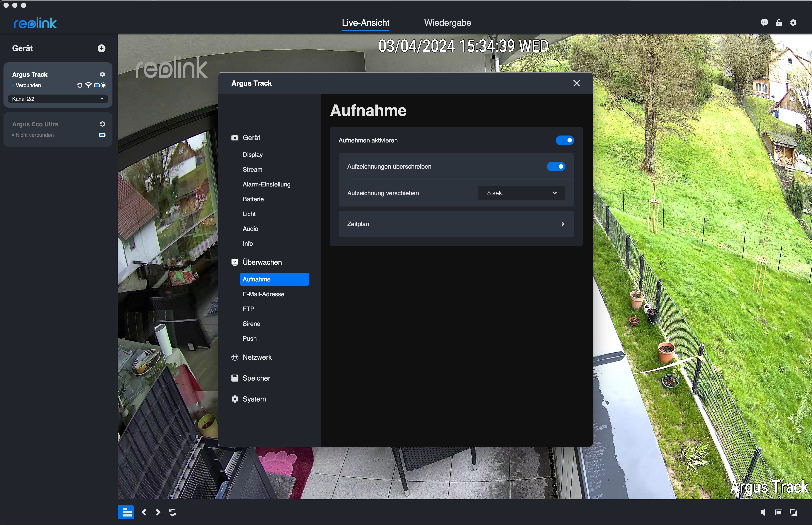Viewport: 812px width, 525px height.
Task: Click the add device plus icon
Action: tap(101, 48)
